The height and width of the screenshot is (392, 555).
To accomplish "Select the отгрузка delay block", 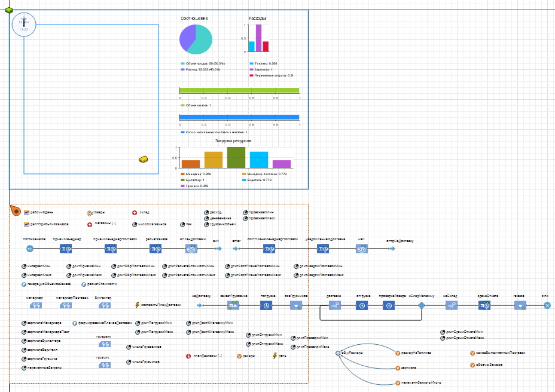I will pyautogui.click(x=362, y=305).
